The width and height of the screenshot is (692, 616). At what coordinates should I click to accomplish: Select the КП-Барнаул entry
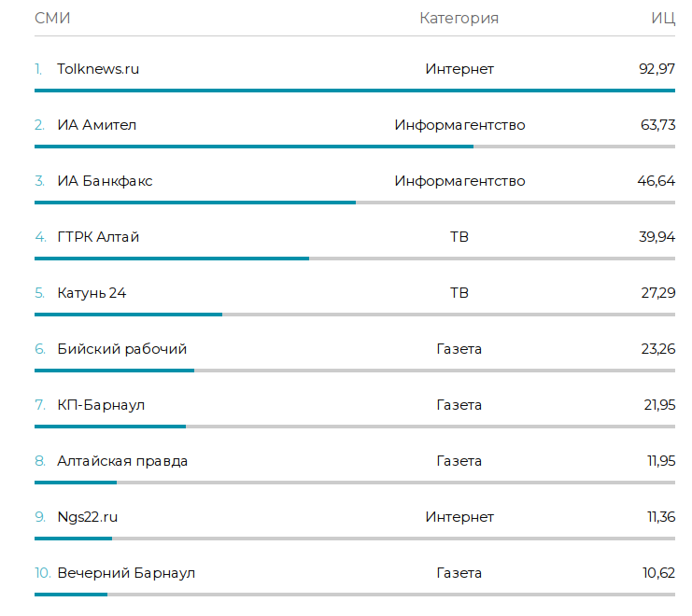(x=101, y=405)
